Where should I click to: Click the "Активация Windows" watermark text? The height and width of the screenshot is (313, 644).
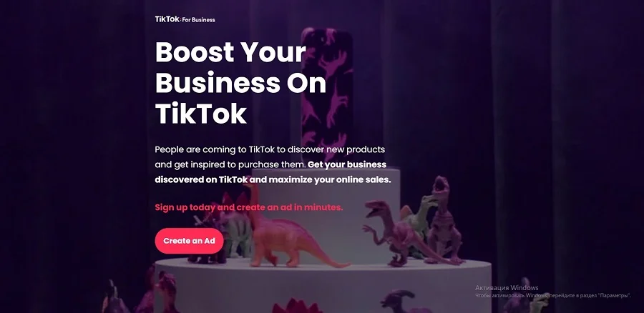coord(507,287)
